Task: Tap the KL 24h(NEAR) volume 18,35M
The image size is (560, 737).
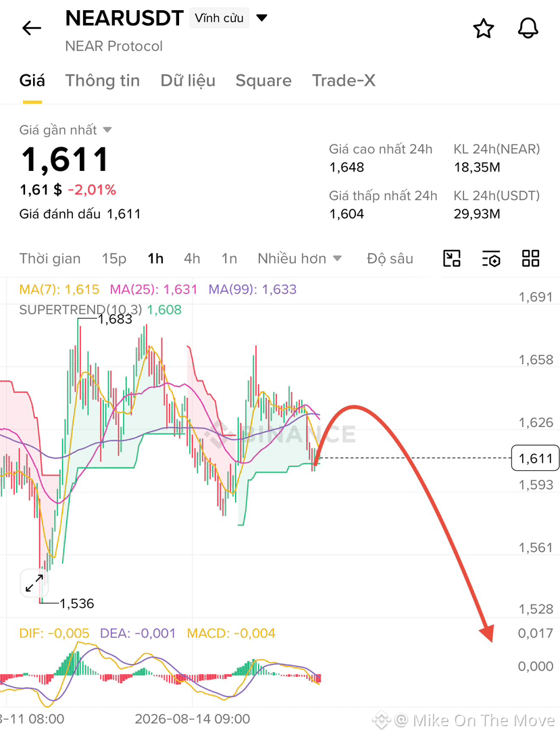Action: tap(477, 168)
